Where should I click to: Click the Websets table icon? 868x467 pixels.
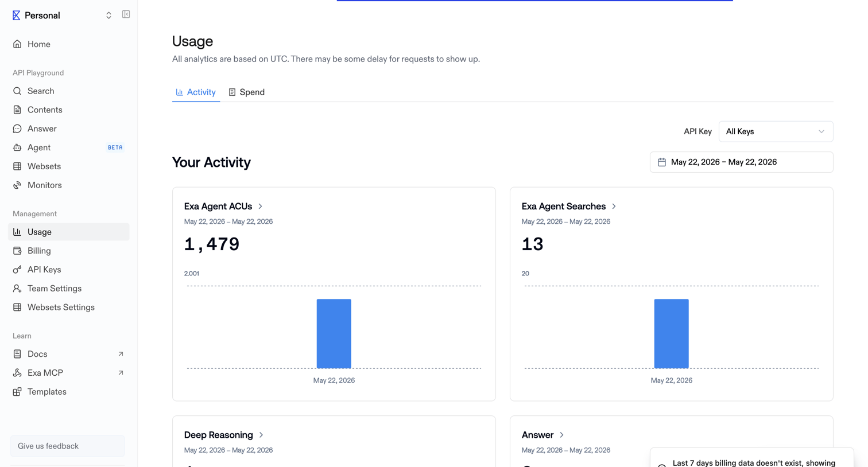(17, 166)
